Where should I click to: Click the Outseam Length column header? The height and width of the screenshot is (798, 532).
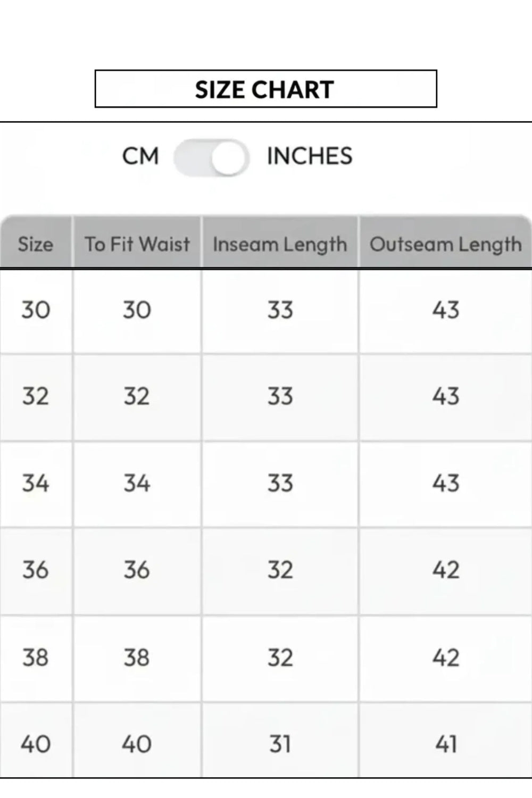[446, 244]
